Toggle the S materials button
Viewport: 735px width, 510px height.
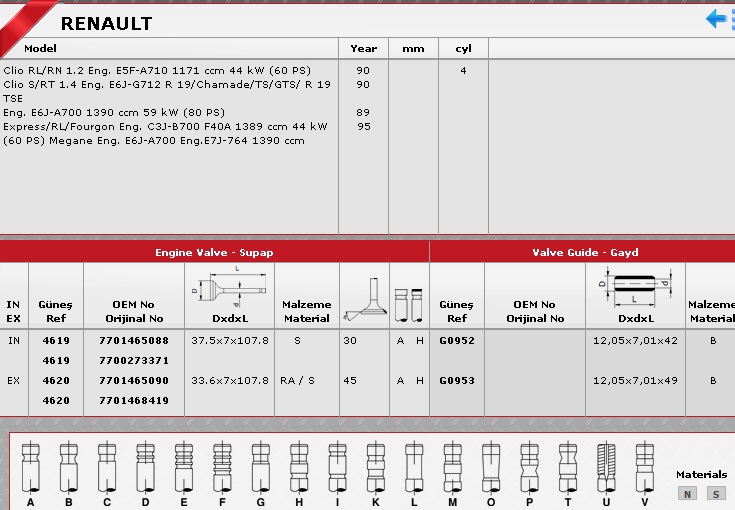[x=715, y=493]
